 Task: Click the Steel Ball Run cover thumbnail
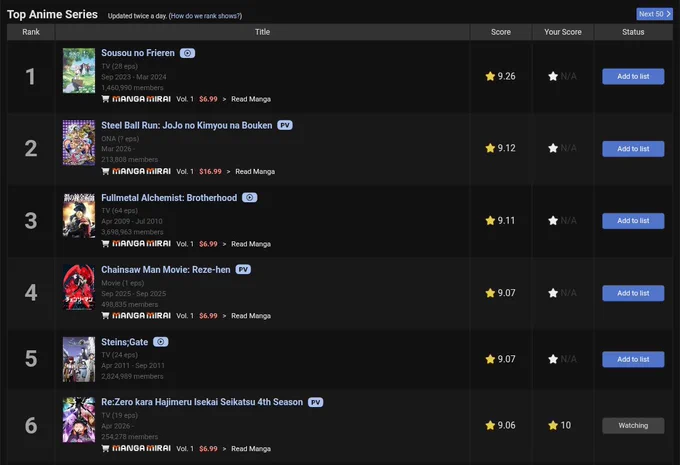click(79, 143)
